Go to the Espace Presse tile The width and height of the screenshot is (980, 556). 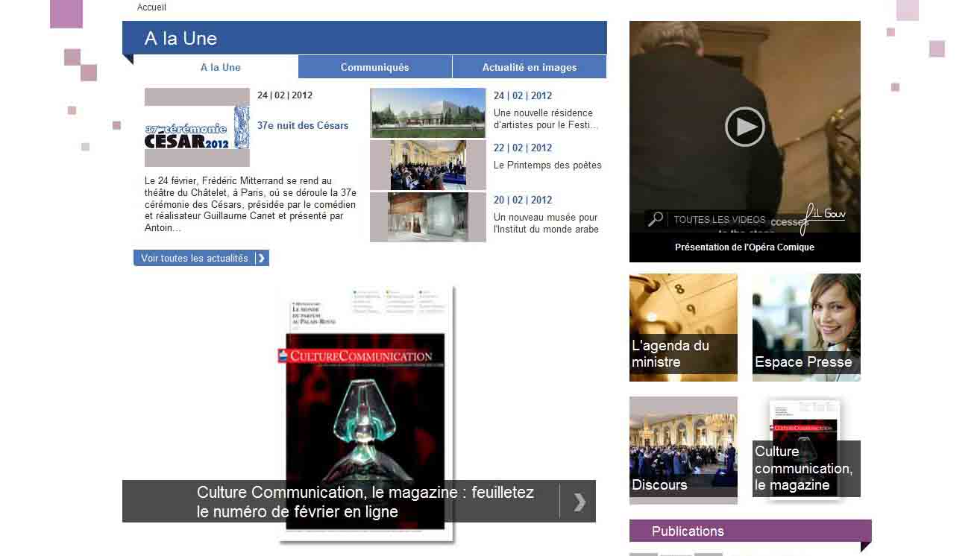point(805,327)
